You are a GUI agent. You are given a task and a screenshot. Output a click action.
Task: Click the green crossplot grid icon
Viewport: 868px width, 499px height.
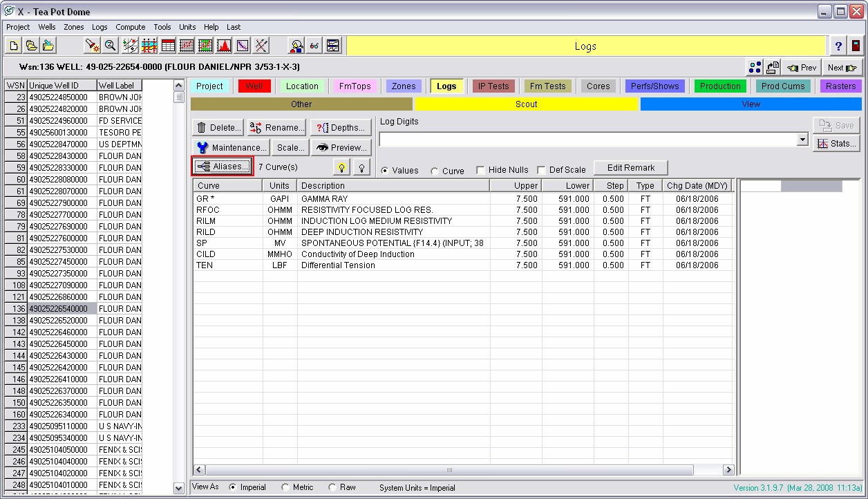[205, 46]
